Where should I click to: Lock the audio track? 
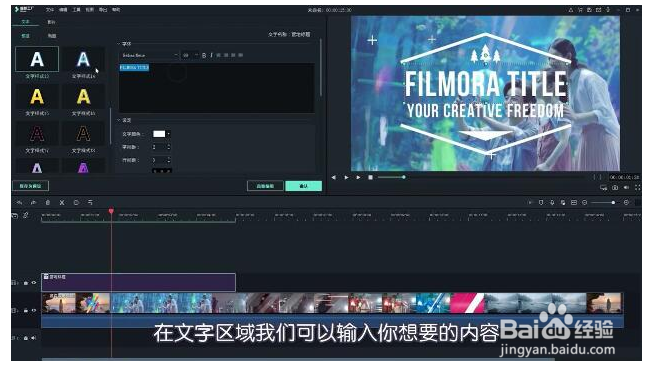pos(26,338)
